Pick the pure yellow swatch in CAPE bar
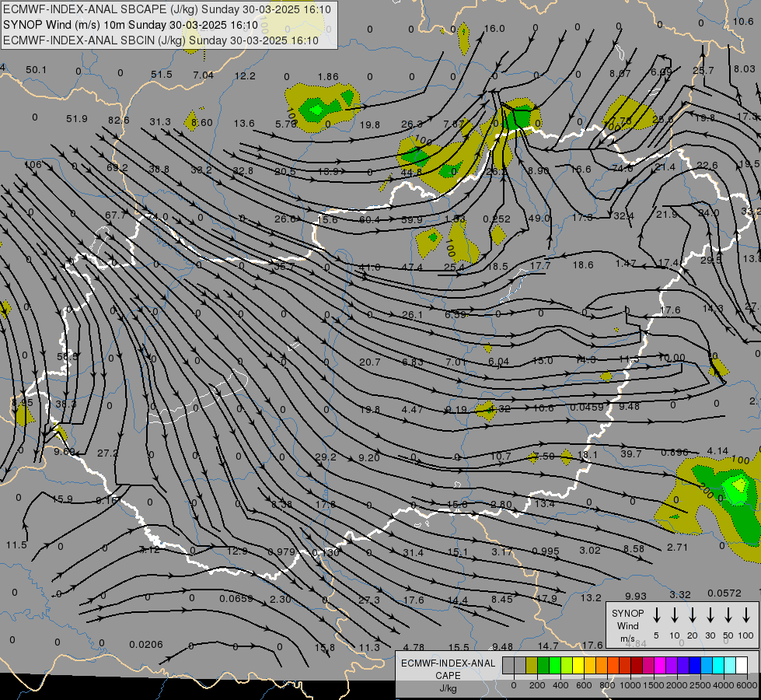 [578, 665]
